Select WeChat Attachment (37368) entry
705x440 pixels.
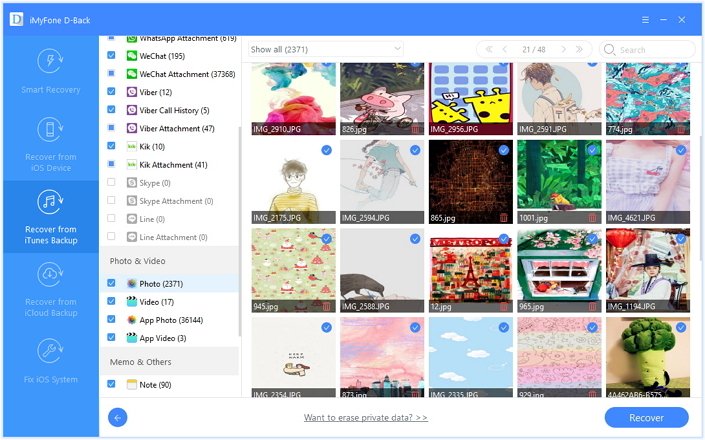pyautogui.click(x=170, y=74)
